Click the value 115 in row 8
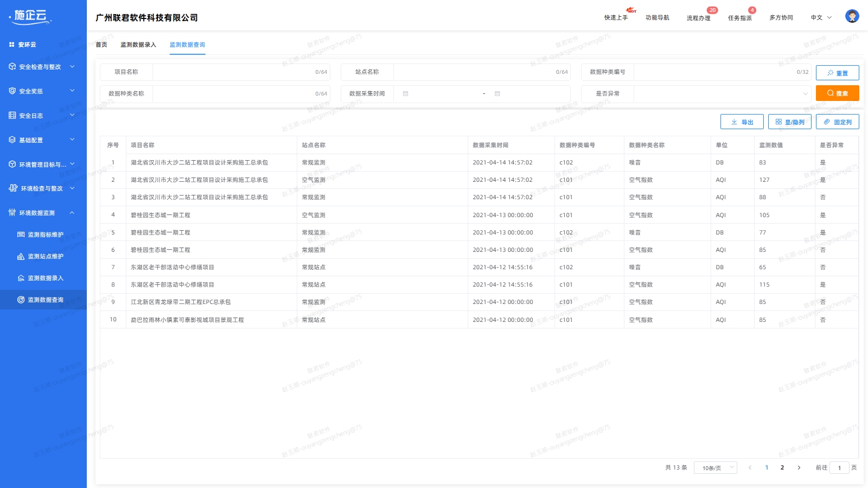This screenshot has height=488, width=868. pyautogui.click(x=764, y=284)
